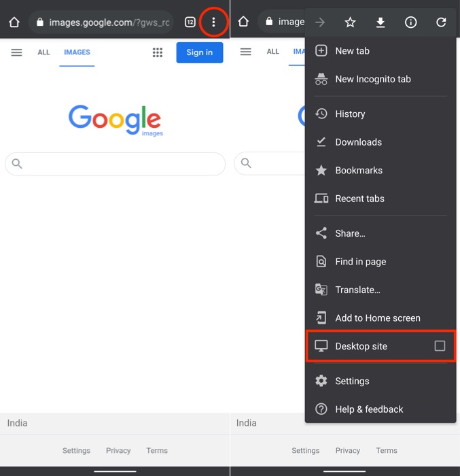Switch to ALL tab in right screenshot
This screenshot has height=476, width=460.
coord(272,52)
